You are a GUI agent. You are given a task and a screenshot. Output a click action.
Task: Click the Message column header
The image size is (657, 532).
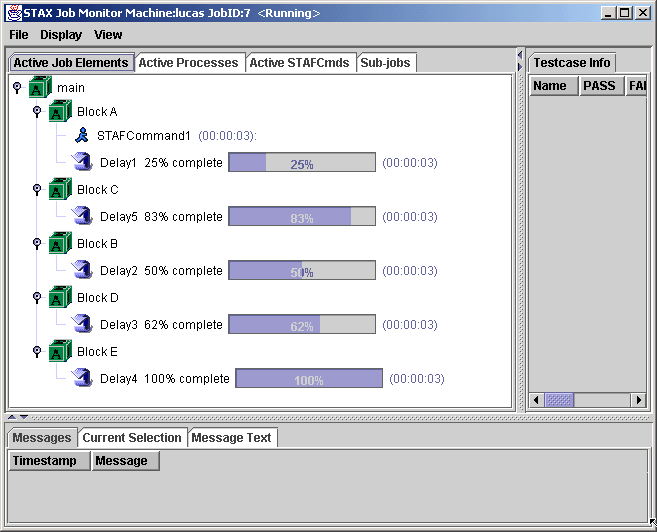coord(125,460)
